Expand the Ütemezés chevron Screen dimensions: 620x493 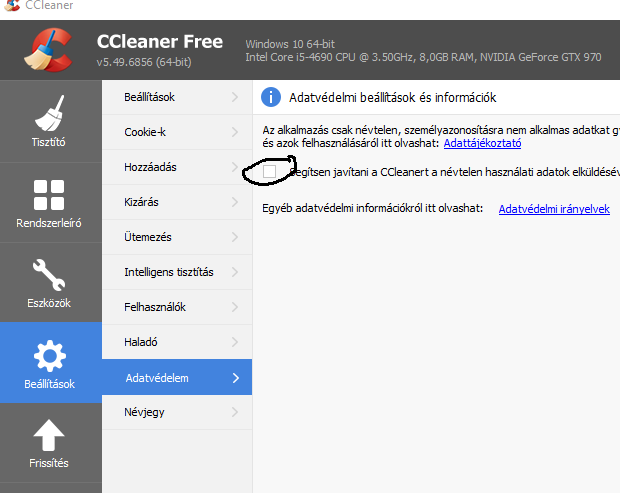[235, 237]
